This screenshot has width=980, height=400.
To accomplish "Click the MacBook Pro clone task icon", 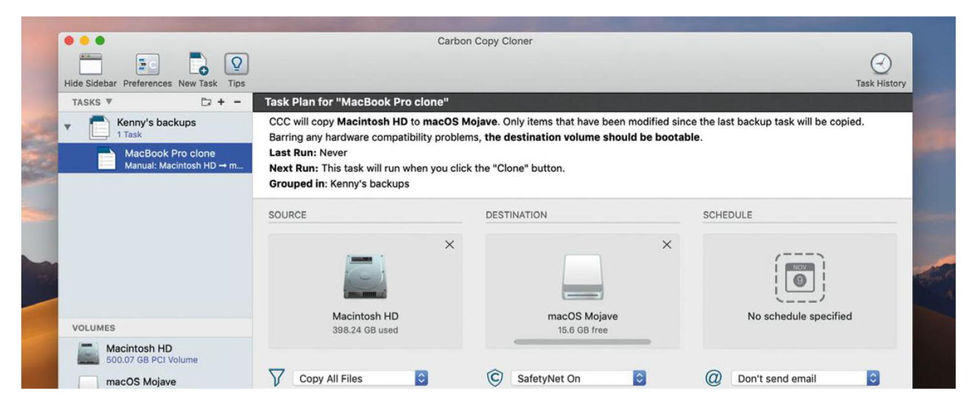I will click(x=106, y=158).
